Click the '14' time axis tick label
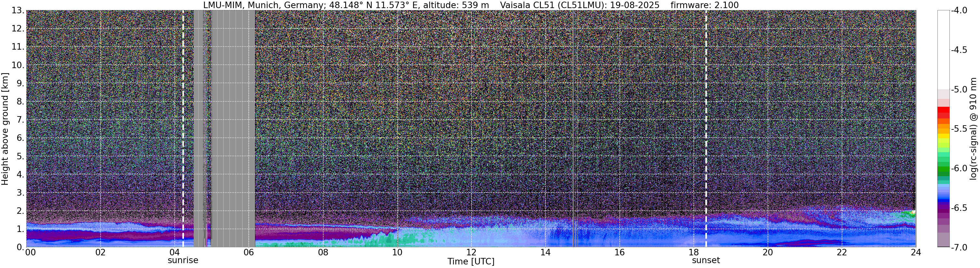 tap(545, 252)
